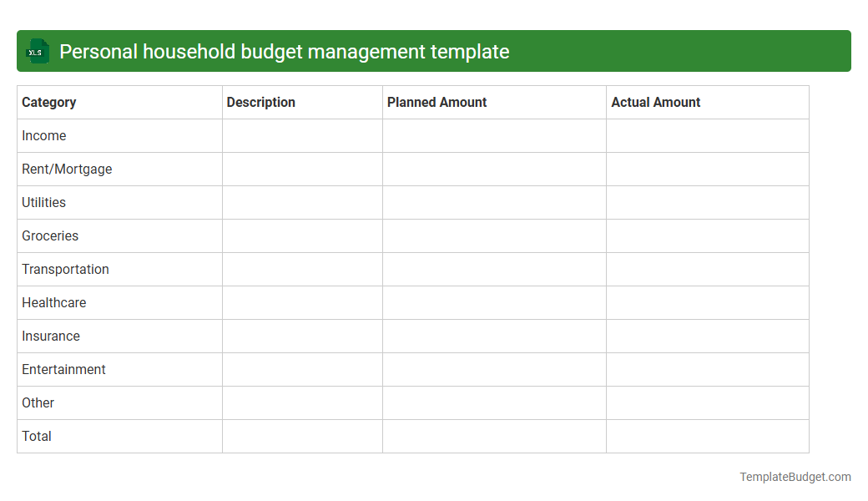Image resolution: width=868 pixels, height=501 pixels.
Task: Select the Healthcare category cell
Action: 53,302
